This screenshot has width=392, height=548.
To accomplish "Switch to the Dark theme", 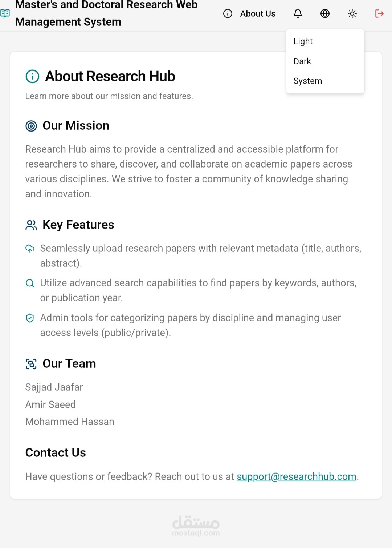I will pyautogui.click(x=302, y=61).
